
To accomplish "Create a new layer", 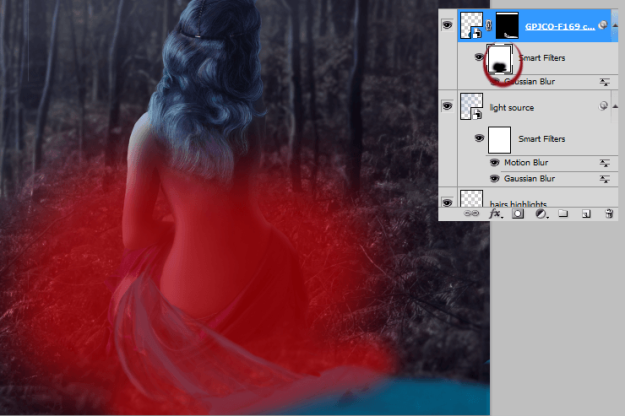I will [586, 214].
